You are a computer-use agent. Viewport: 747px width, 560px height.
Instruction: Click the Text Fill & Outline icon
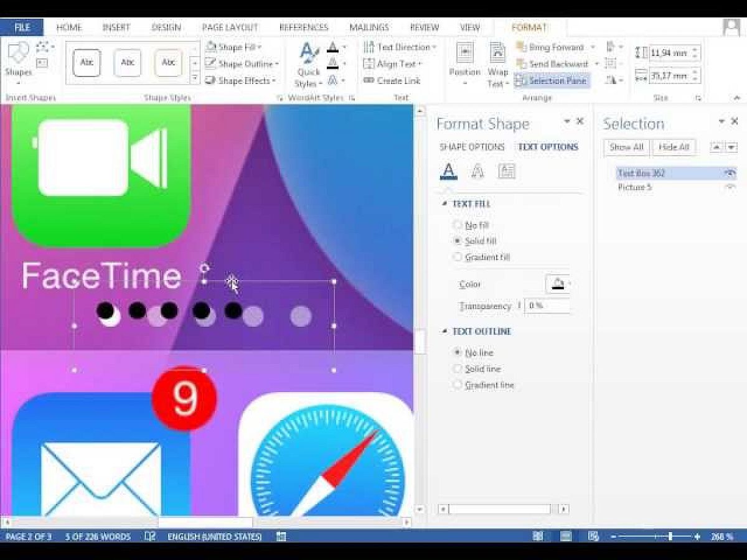(448, 171)
